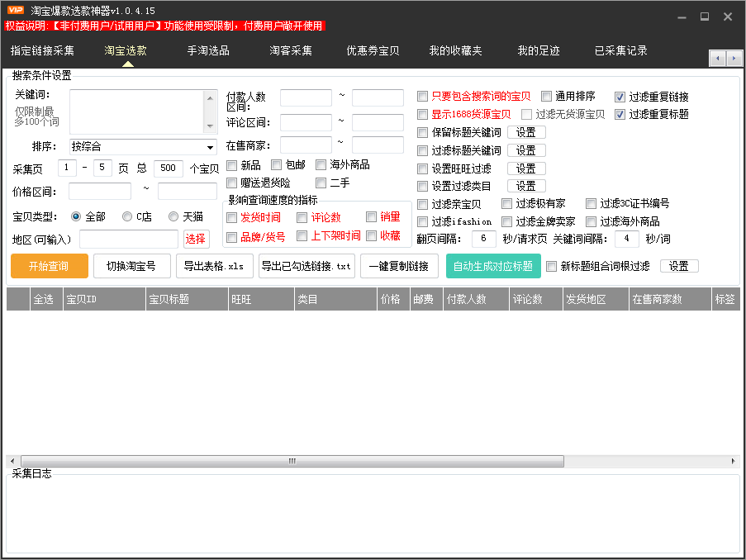746x560 pixels.
Task: Click the tab strip left arrow
Action: tap(717, 59)
